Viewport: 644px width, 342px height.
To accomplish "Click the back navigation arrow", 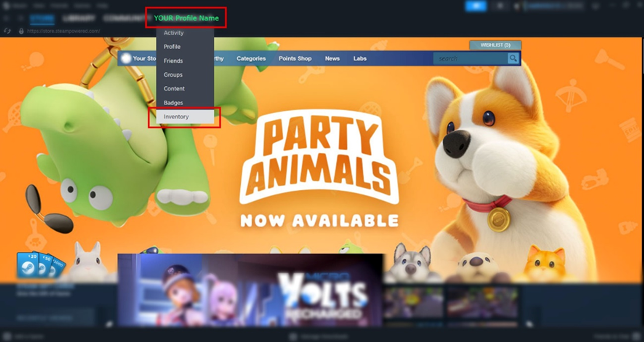I will (6, 18).
